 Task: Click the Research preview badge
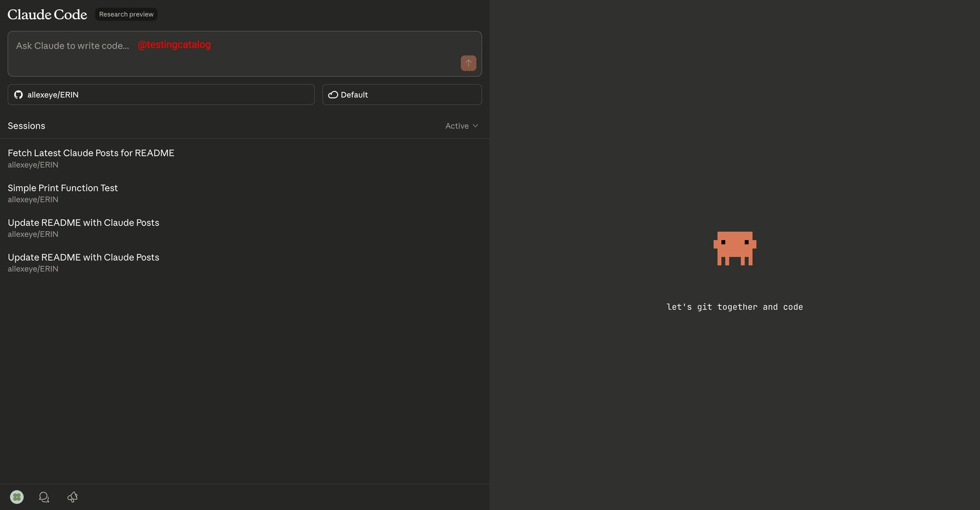coord(126,14)
